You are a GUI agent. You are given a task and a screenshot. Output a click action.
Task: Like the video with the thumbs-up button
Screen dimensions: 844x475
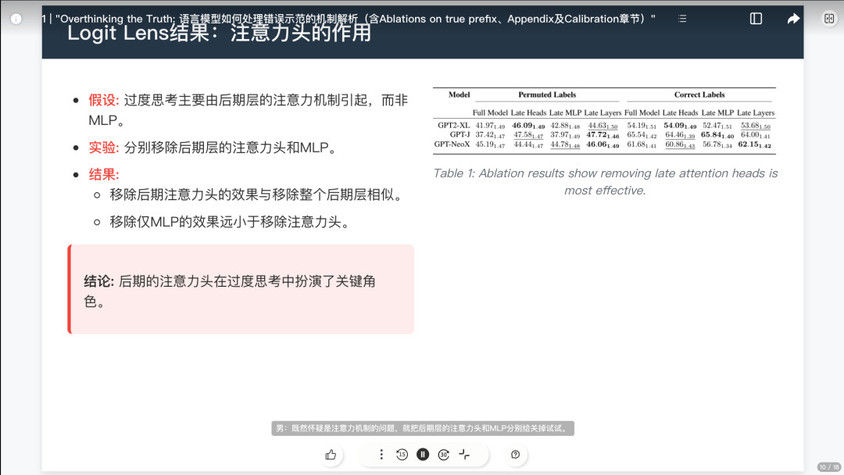click(x=330, y=455)
